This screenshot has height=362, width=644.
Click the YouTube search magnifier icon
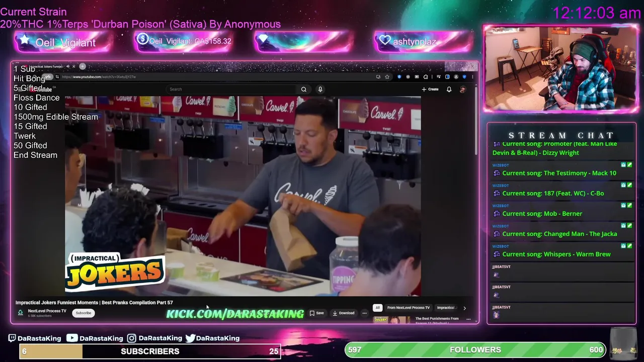tap(304, 89)
